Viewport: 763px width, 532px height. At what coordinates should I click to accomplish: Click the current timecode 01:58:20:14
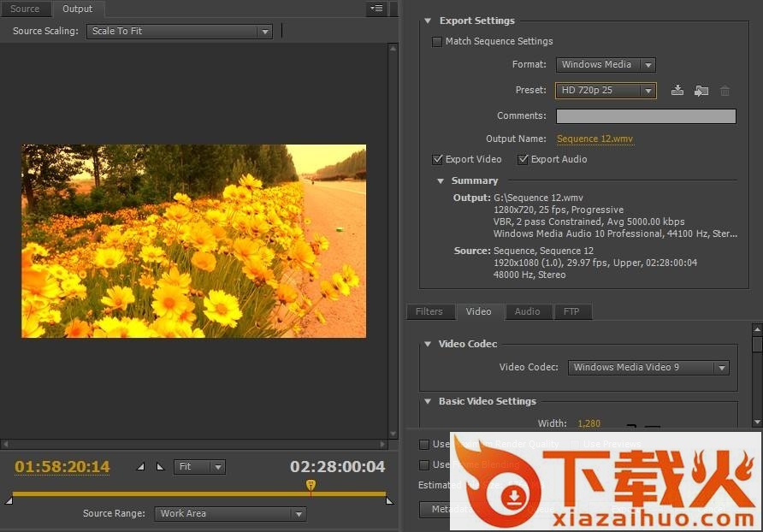[x=62, y=467]
